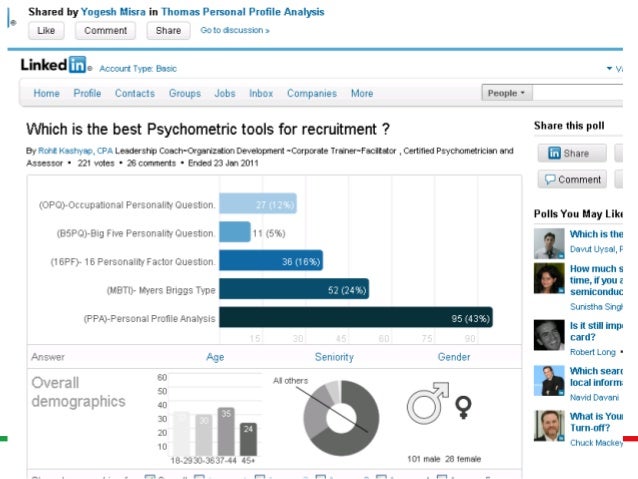The height and width of the screenshot is (479, 638).
Task: Open Sunistha Singh poll thumbnail
Action: [549, 278]
